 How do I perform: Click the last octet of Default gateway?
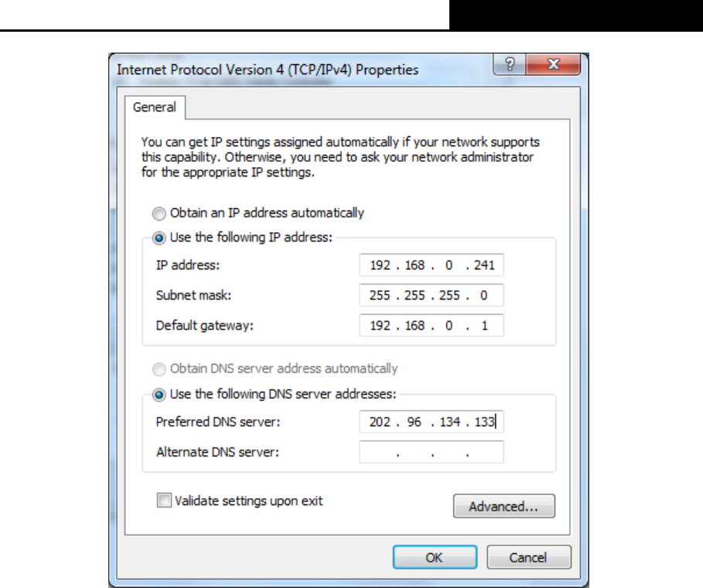pyautogui.click(x=484, y=325)
